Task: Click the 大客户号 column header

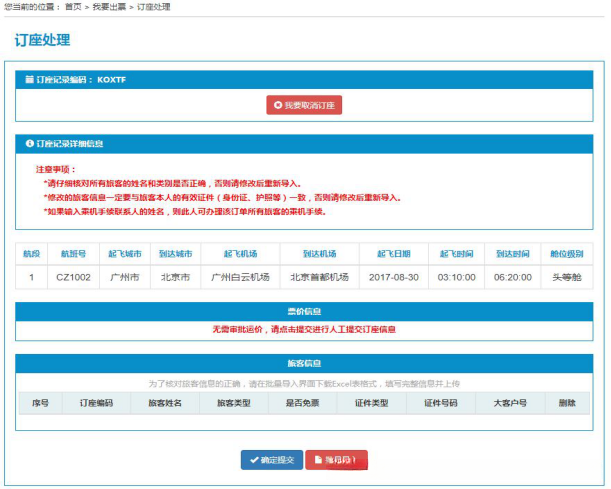Action: pos(510,403)
